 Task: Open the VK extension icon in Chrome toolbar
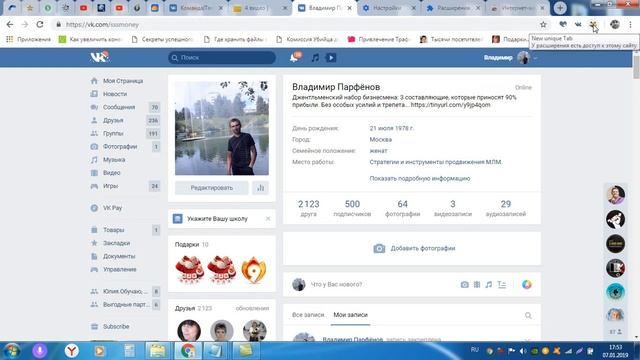[x=578, y=24]
